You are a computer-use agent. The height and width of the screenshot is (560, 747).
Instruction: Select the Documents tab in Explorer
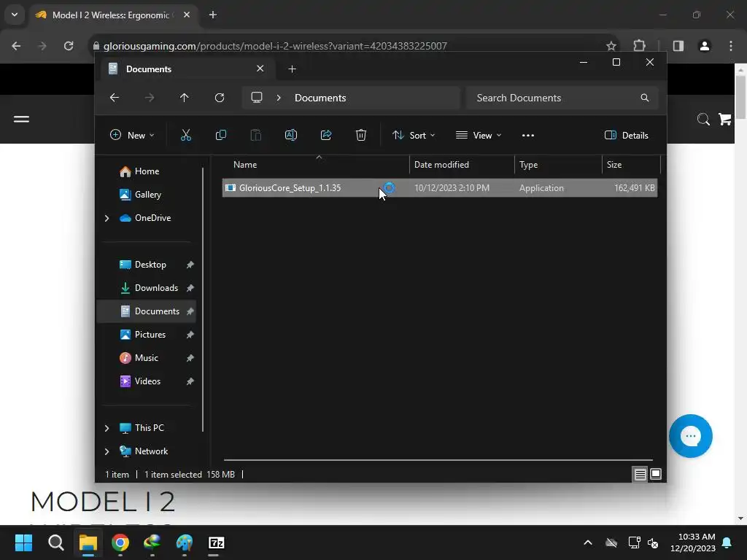point(186,69)
